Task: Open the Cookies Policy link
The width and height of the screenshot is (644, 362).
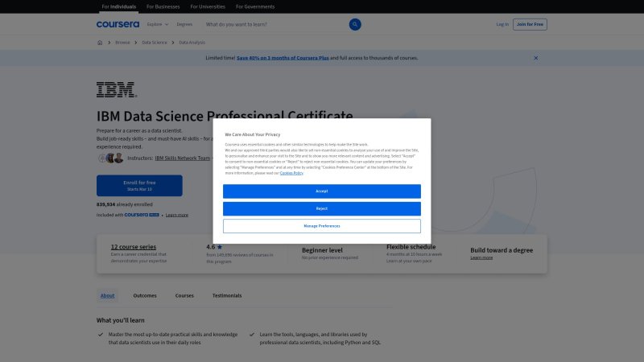Action: pyautogui.click(x=291, y=173)
